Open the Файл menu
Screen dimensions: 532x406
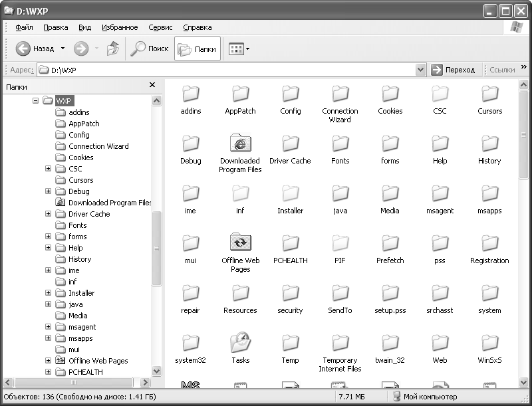coord(24,27)
